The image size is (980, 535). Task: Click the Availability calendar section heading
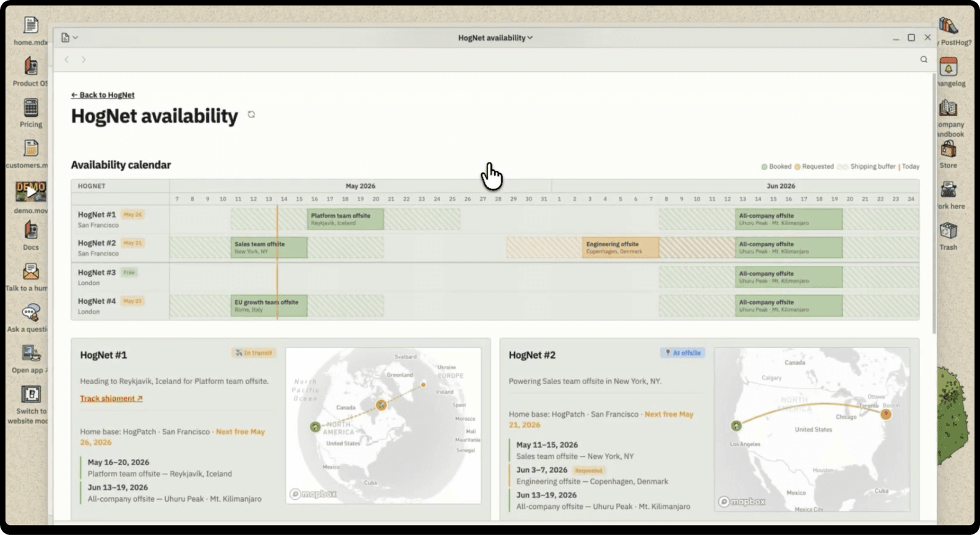(x=121, y=165)
